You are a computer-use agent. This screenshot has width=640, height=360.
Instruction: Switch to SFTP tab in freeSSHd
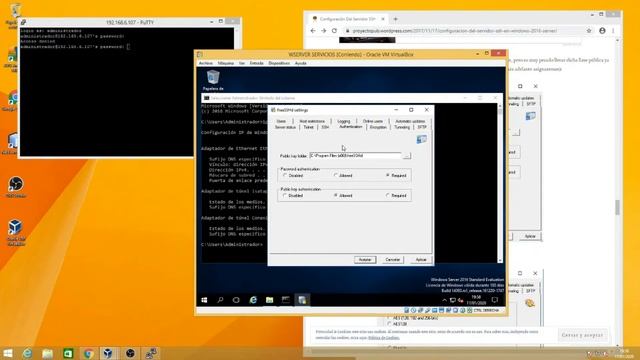[x=422, y=127]
